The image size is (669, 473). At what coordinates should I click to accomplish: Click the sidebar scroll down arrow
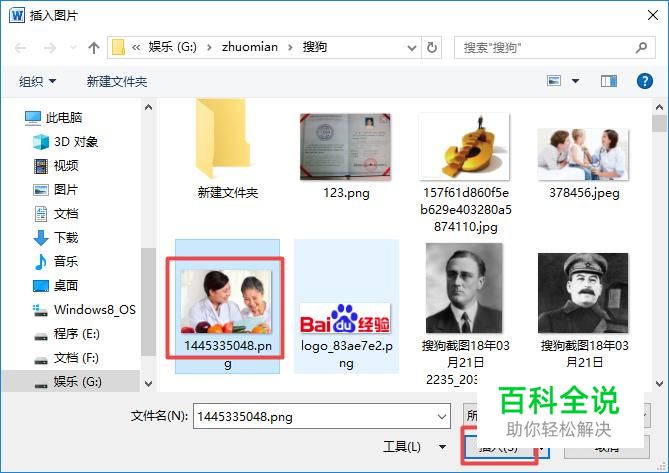coord(148,383)
